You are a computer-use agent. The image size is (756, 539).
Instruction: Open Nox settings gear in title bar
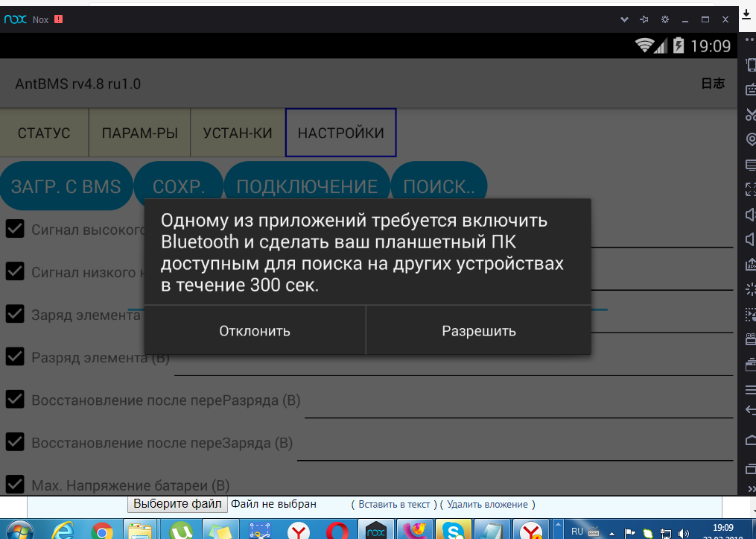click(x=665, y=19)
